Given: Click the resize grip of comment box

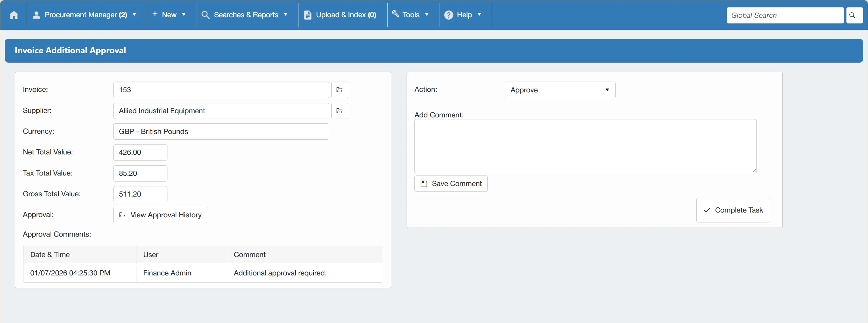Looking at the screenshot, I should tap(754, 170).
